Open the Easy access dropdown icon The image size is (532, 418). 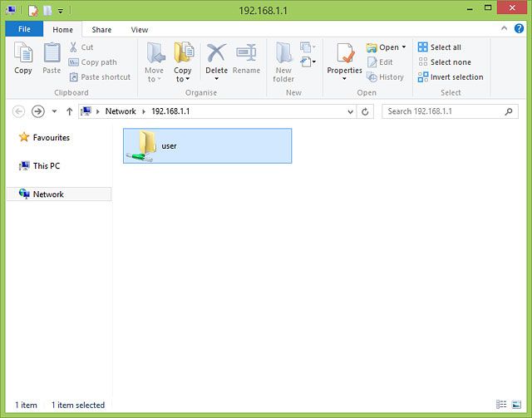pos(308,61)
